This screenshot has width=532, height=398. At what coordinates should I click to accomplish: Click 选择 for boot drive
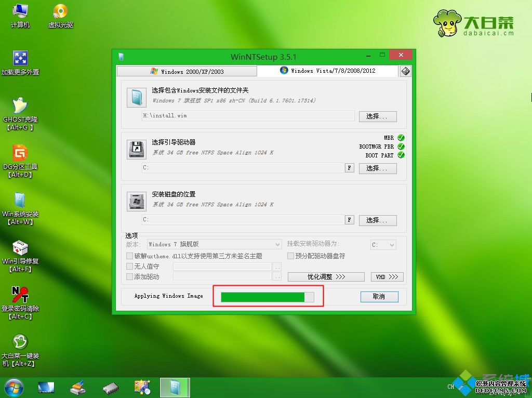(378, 168)
